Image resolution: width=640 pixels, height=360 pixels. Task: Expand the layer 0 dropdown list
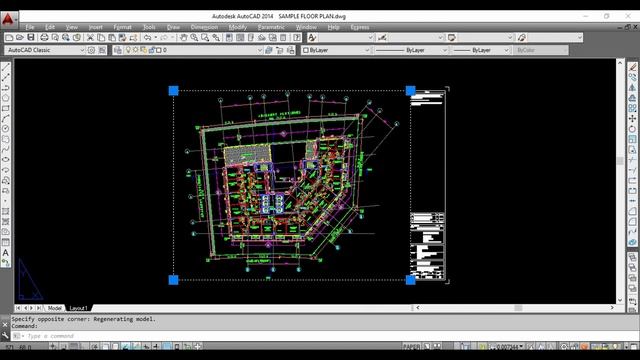coord(259,50)
